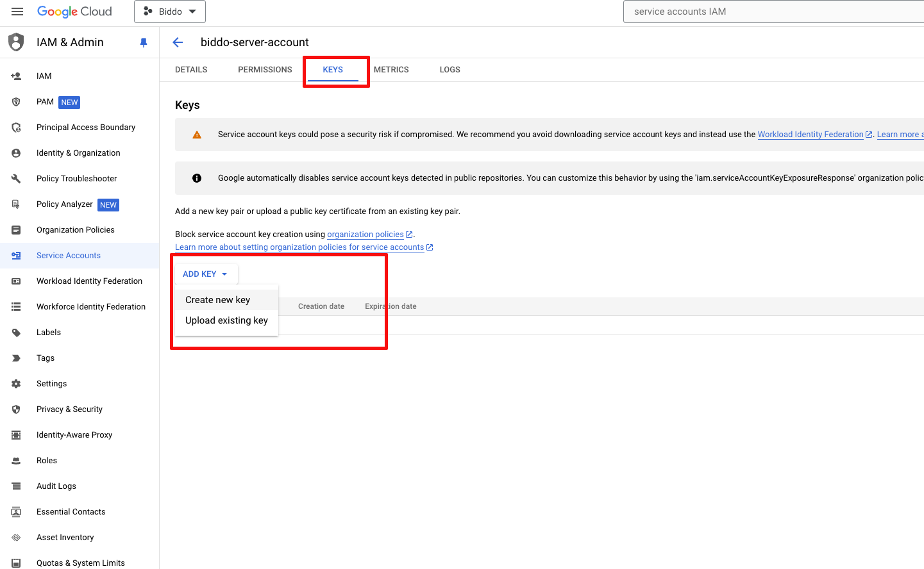Click the Tags arrow-shaped icon
The height and width of the screenshot is (569, 924).
pos(16,358)
